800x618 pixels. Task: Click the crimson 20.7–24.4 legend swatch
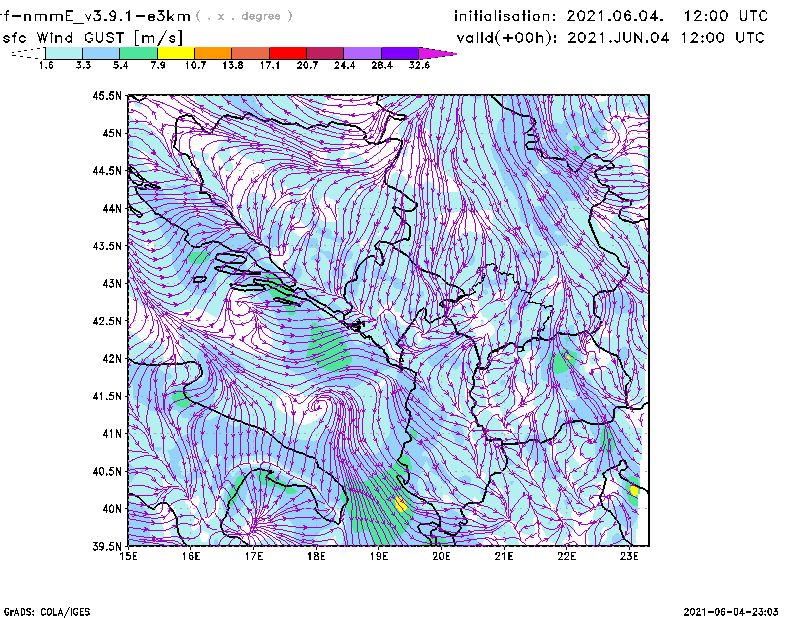click(325, 53)
